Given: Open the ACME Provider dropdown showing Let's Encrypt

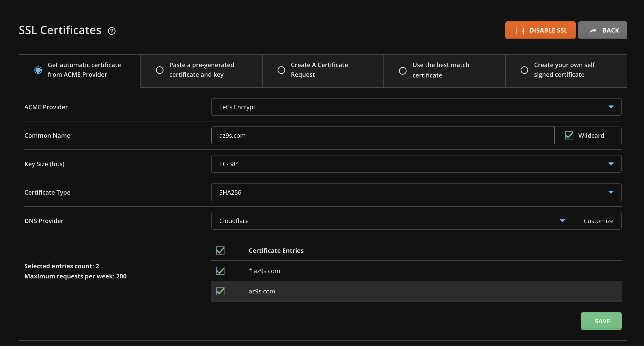Looking at the screenshot, I should tap(416, 107).
